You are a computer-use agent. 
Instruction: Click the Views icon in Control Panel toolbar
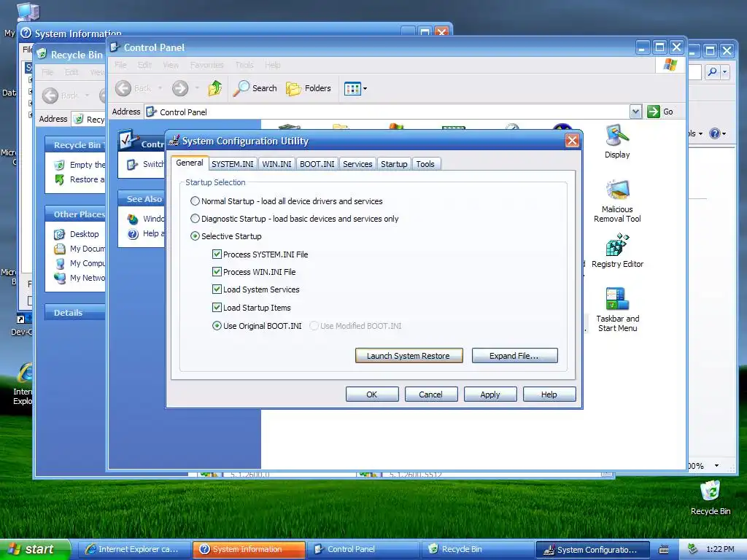pyautogui.click(x=352, y=88)
